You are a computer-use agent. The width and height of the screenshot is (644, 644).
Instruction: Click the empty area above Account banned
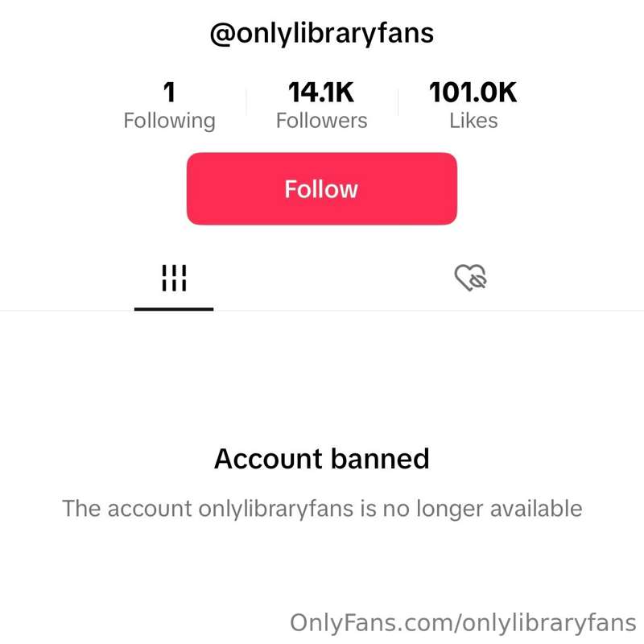coord(321,378)
